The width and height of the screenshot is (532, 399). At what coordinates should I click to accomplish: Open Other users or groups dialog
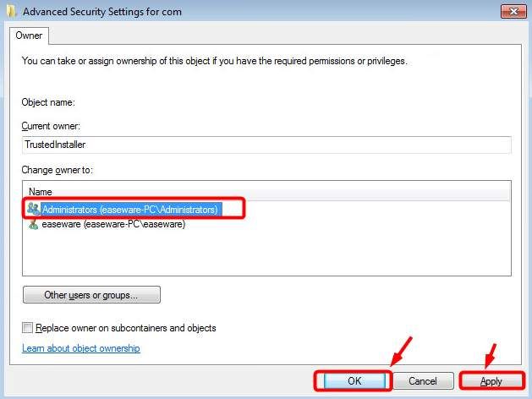(91, 295)
